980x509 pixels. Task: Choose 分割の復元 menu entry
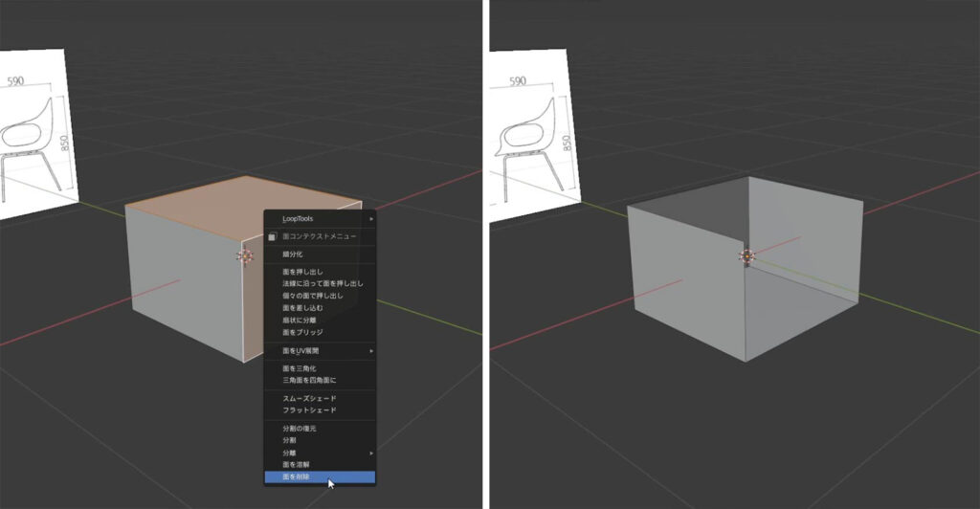click(x=299, y=428)
